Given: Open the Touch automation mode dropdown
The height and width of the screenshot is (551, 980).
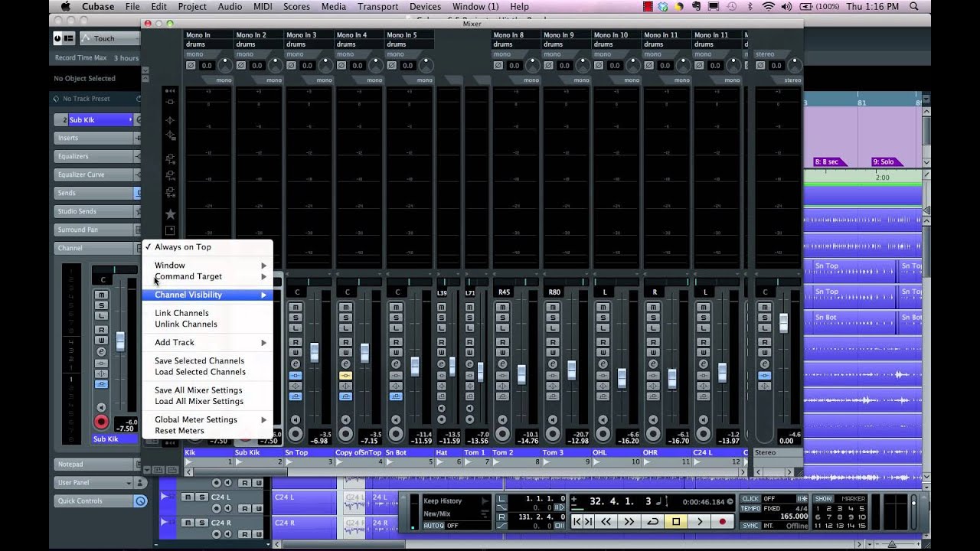Looking at the screenshot, I should [x=111, y=38].
